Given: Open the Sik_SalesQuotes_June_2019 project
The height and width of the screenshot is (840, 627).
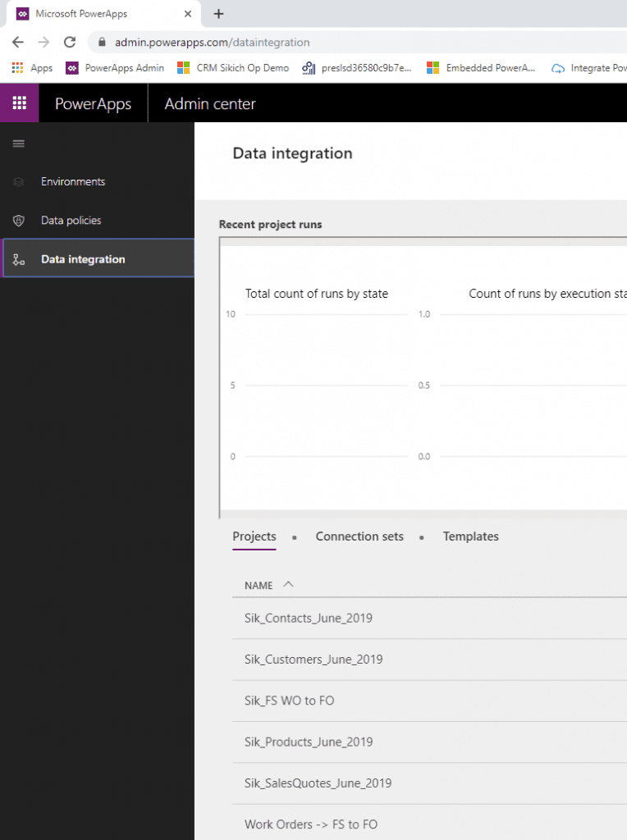Looking at the screenshot, I should [318, 783].
